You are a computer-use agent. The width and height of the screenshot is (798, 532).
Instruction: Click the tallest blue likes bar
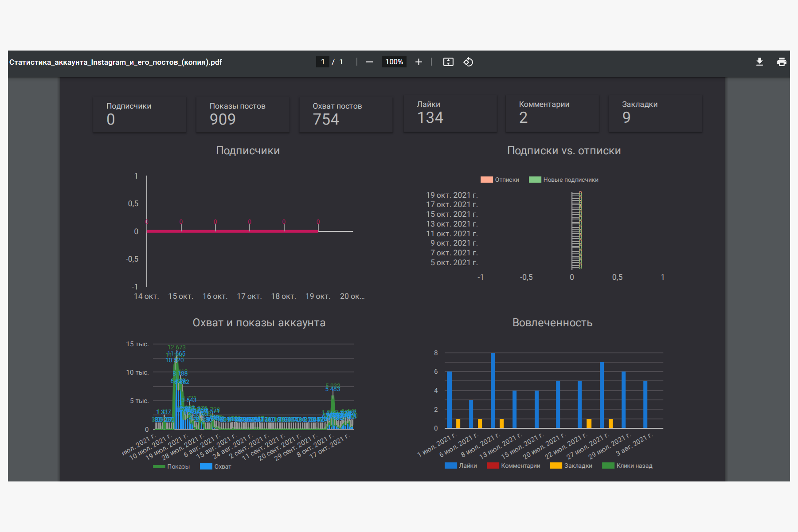tap(493, 390)
